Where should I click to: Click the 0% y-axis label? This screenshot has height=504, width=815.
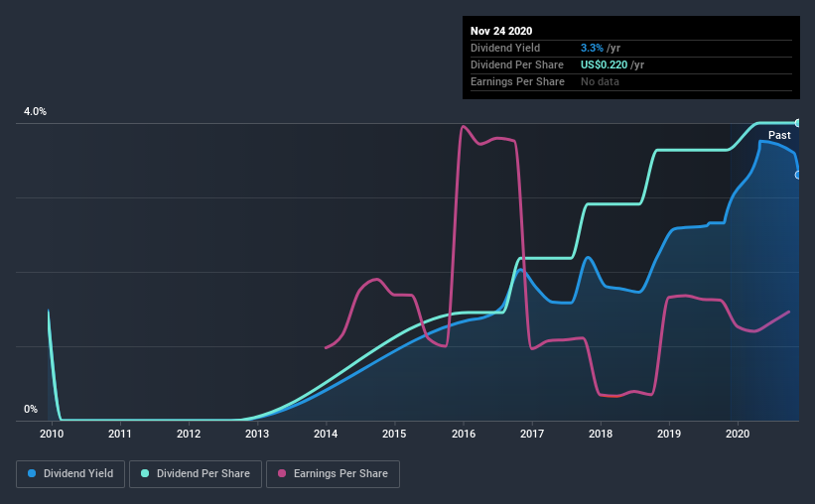point(31,410)
